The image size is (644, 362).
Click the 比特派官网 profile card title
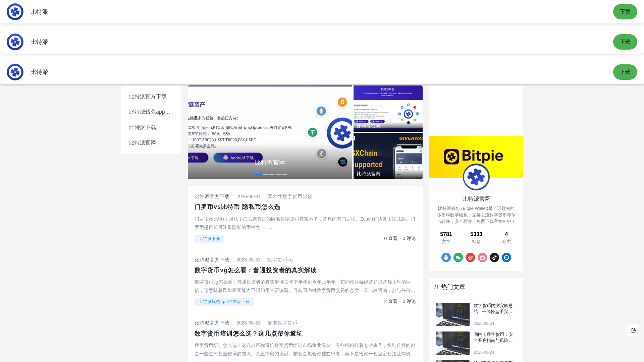pos(476,199)
